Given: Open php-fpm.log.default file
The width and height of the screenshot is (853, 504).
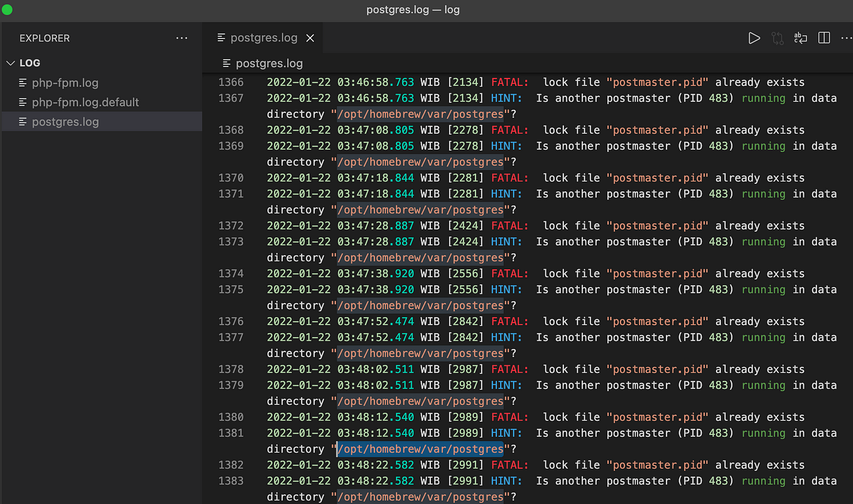Looking at the screenshot, I should click(x=85, y=102).
